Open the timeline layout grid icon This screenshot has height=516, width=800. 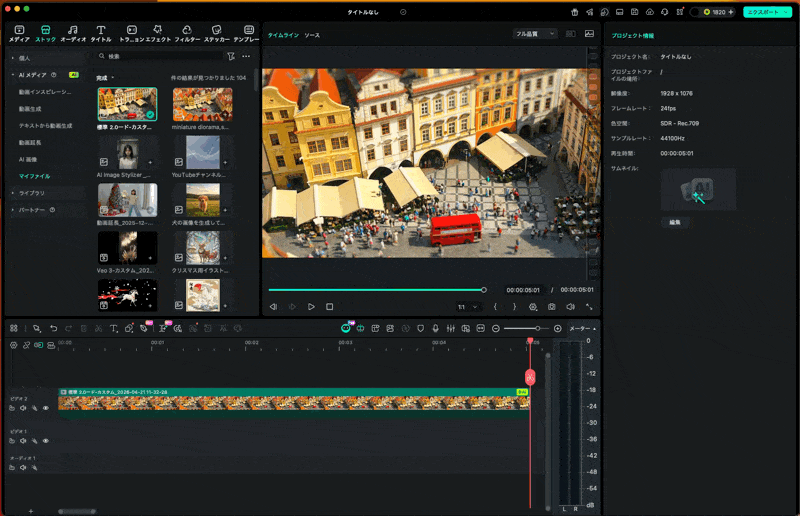pos(14,328)
